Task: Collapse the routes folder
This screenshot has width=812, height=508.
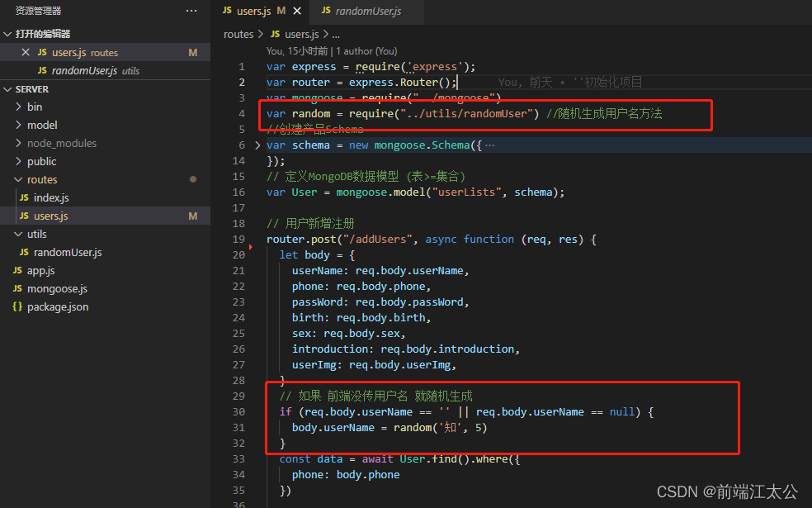Action: tap(105, 179)
